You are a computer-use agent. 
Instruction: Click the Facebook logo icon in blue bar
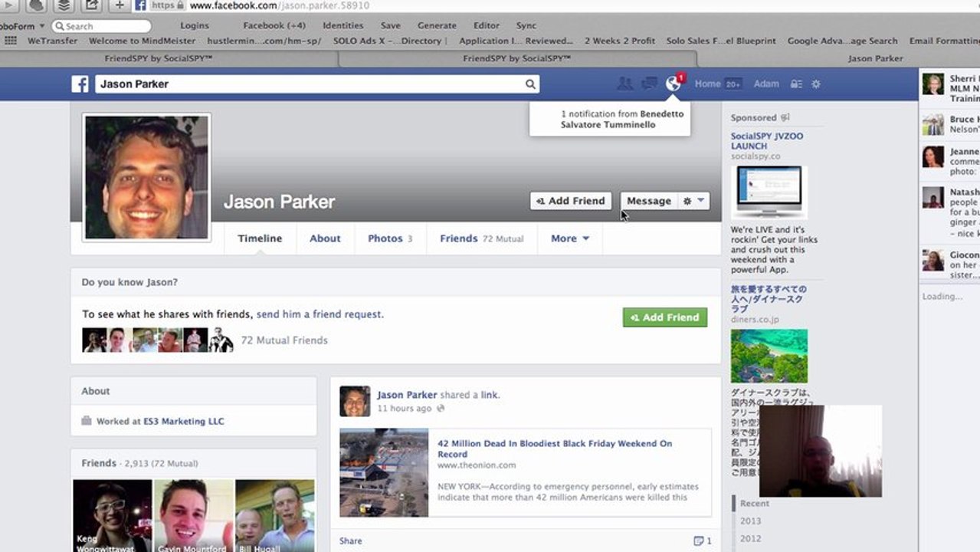tap(80, 84)
